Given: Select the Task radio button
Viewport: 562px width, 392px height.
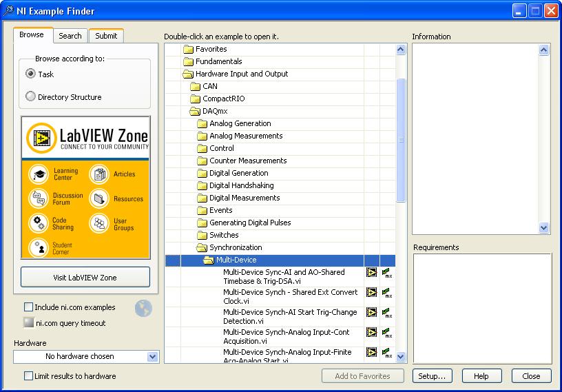Looking at the screenshot, I should click(x=30, y=74).
